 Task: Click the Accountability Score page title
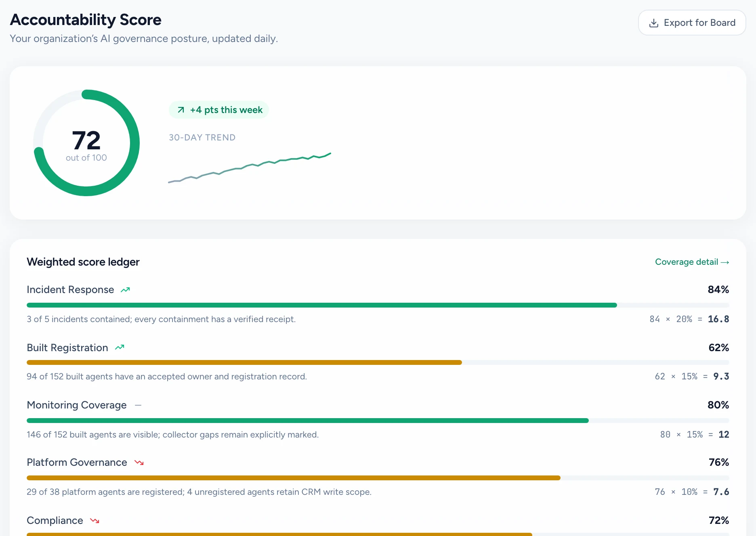[86, 20]
